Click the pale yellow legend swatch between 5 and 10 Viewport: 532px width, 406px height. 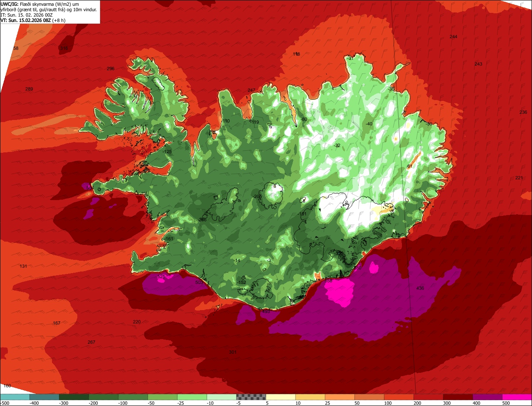coord(281,397)
